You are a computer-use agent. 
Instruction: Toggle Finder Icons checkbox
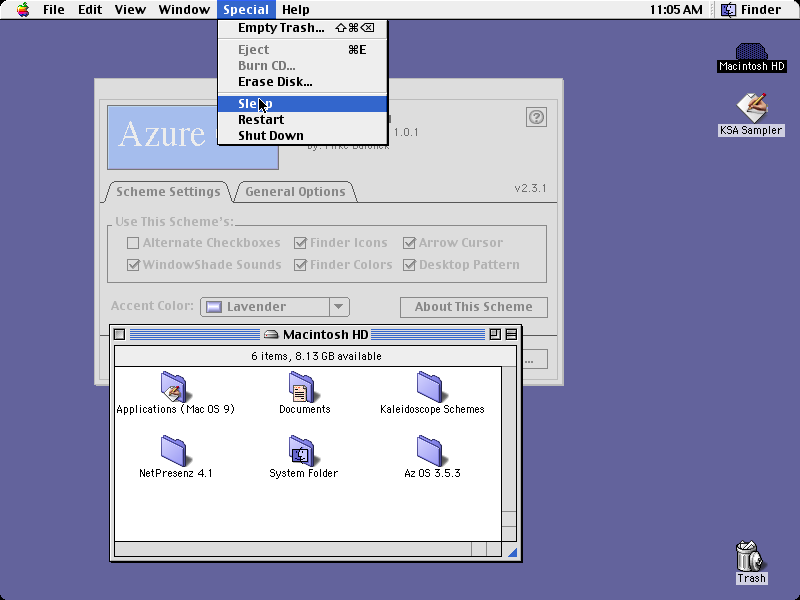(x=300, y=243)
